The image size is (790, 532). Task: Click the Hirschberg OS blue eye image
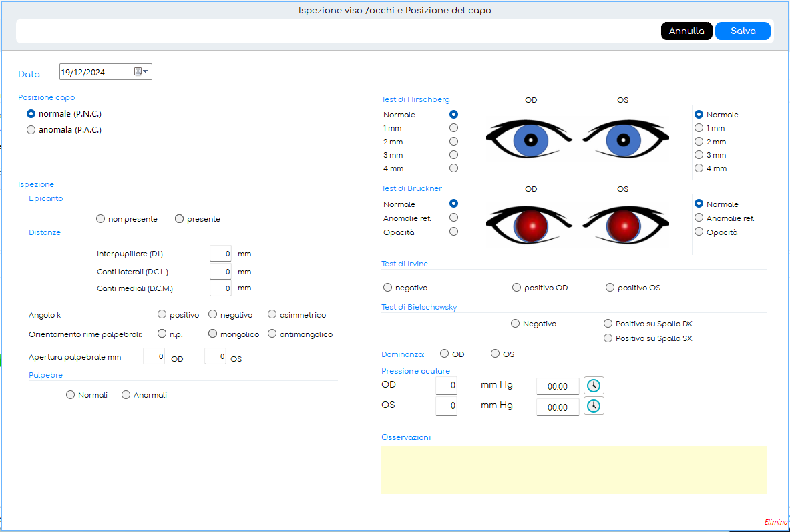click(x=623, y=140)
